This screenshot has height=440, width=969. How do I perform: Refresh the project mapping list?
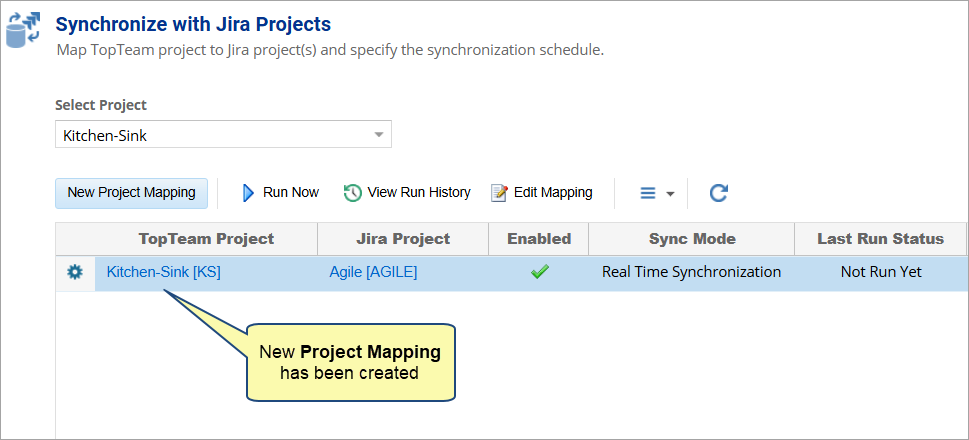click(718, 193)
